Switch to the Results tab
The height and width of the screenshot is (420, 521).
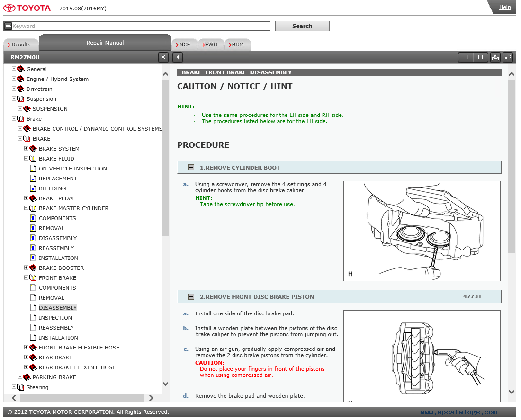tap(20, 45)
